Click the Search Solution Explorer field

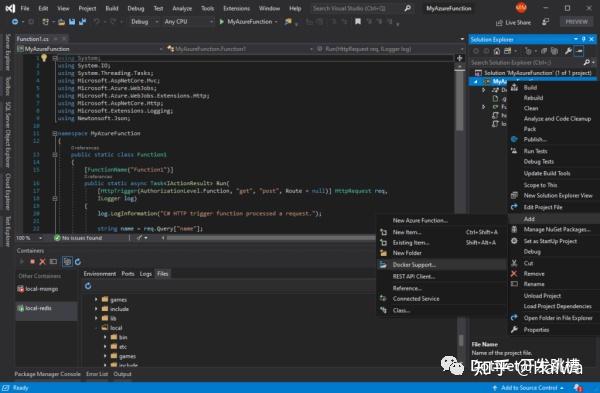528,62
